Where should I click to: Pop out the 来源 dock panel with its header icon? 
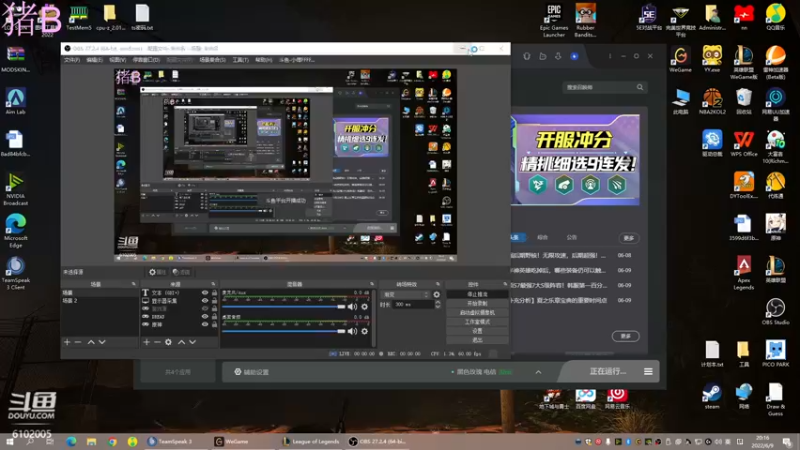point(213,284)
